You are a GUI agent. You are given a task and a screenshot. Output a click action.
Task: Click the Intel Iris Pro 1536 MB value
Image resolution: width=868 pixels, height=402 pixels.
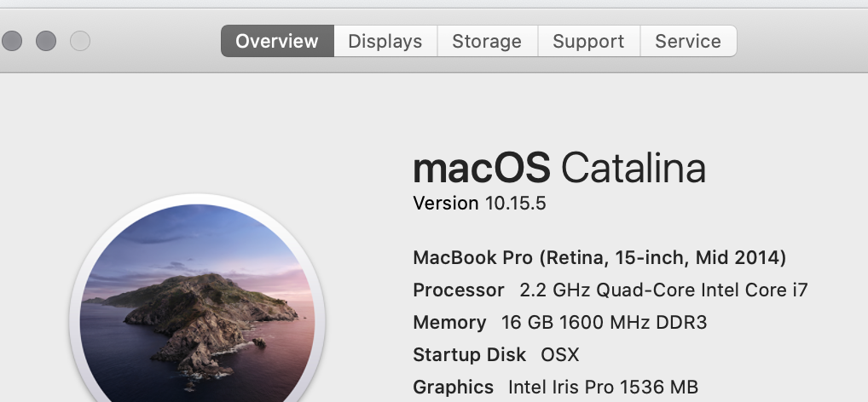(603, 387)
